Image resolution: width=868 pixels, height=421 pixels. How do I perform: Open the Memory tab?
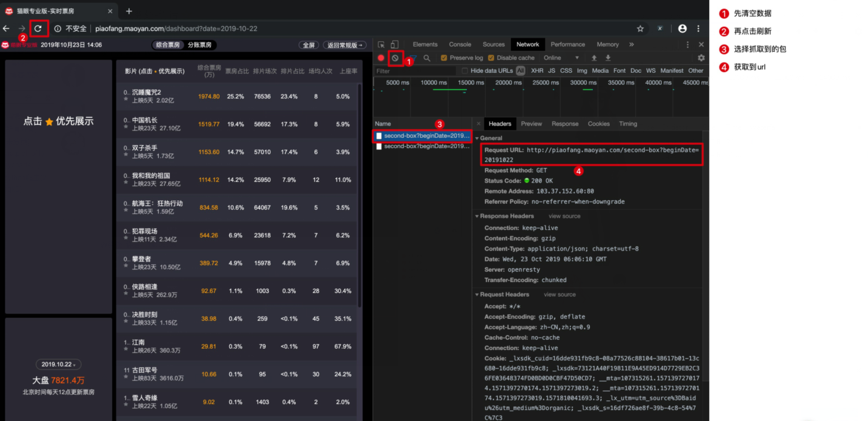pos(607,44)
